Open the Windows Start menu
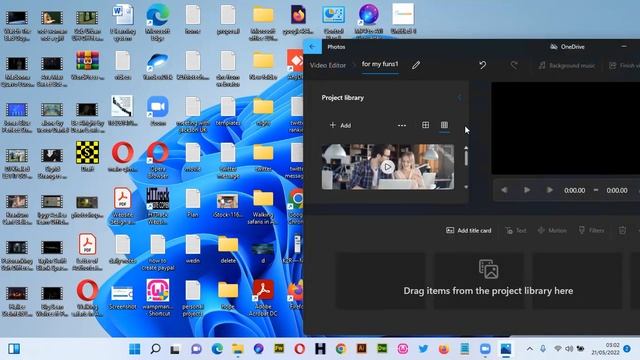Screen dimensions: 640x360 (134, 349)
